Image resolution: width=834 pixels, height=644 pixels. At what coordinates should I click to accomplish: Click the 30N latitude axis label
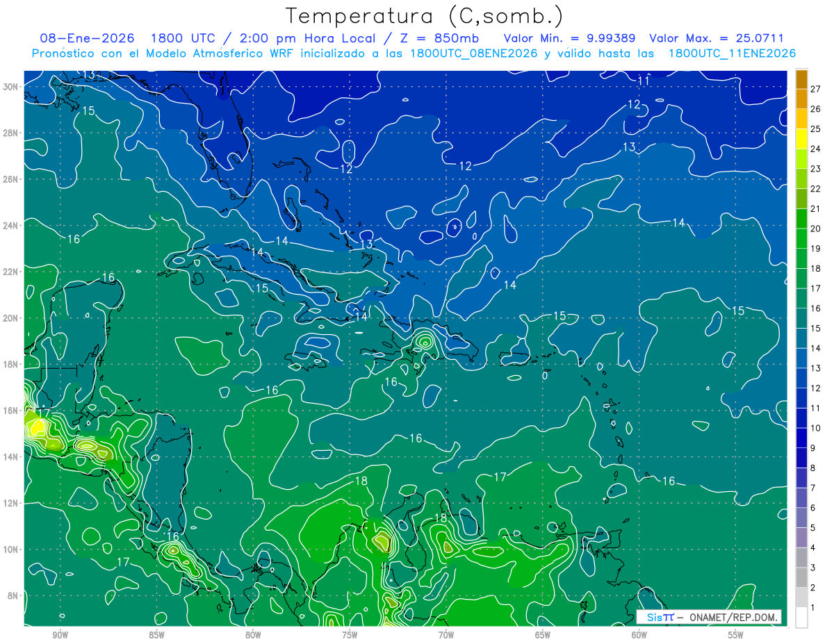[x=12, y=87]
